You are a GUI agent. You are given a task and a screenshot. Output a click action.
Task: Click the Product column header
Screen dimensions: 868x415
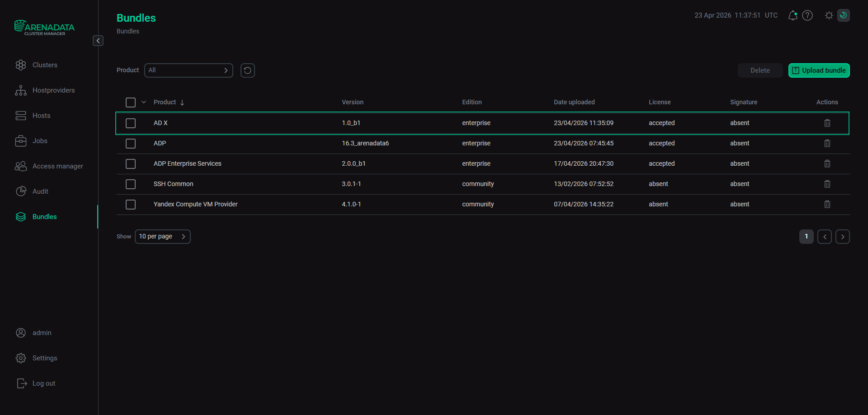165,102
